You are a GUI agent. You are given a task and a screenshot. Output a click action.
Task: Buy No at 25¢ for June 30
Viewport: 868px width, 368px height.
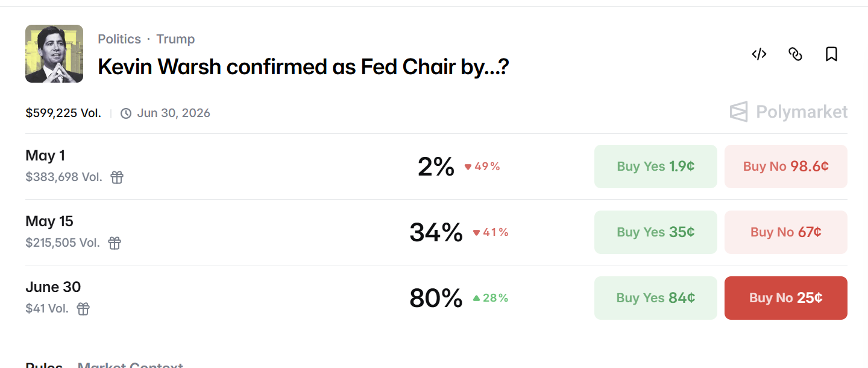coord(786,298)
